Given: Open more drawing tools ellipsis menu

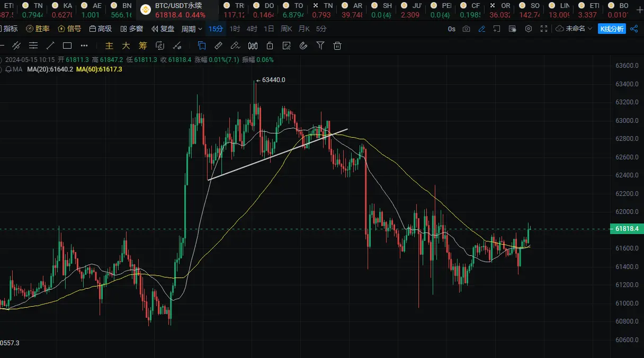Looking at the screenshot, I should tap(84, 46).
